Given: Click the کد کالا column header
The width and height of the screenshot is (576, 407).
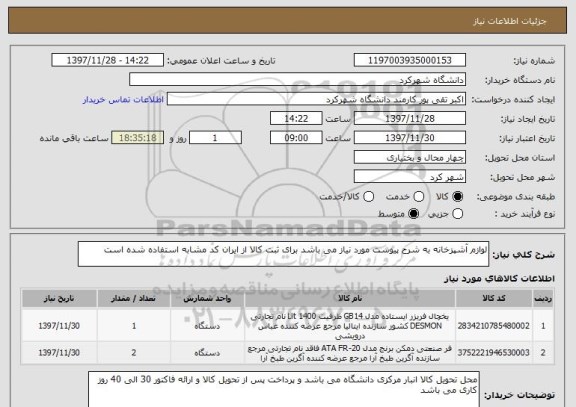Looking at the screenshot, I should click(x=494, y=299).
